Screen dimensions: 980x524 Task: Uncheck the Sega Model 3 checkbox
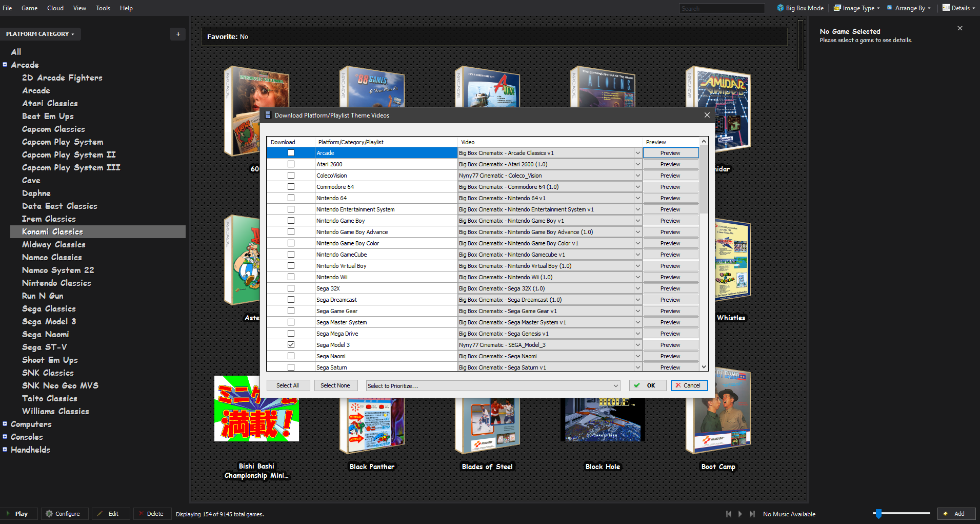pyautogui.click(x=291, y=345)
